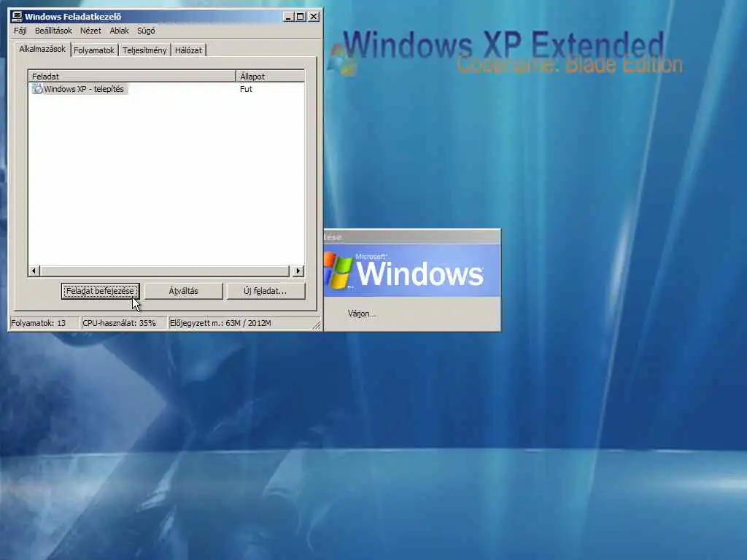Click the Átváltás button
Viewport: 747px width, 560px height.
tap(183, 291)
